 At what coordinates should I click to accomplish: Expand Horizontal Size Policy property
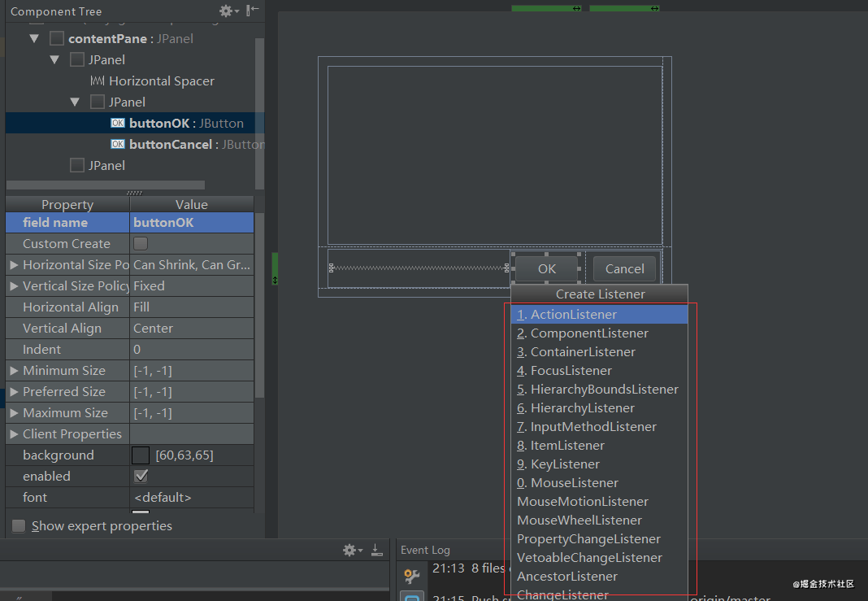15,265
